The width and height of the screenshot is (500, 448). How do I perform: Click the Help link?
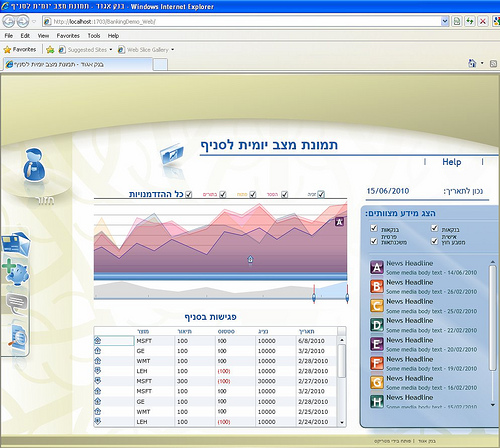point(452,162)
